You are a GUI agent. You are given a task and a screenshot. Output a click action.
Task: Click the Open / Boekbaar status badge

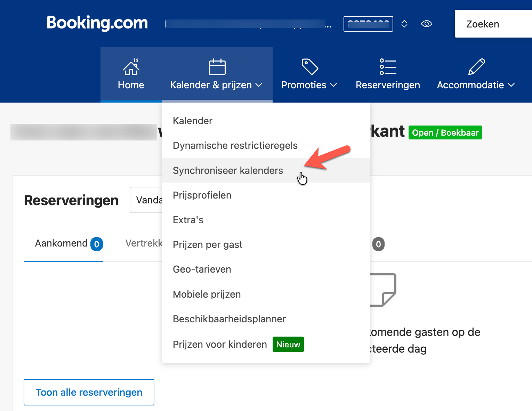pos(445,132)
